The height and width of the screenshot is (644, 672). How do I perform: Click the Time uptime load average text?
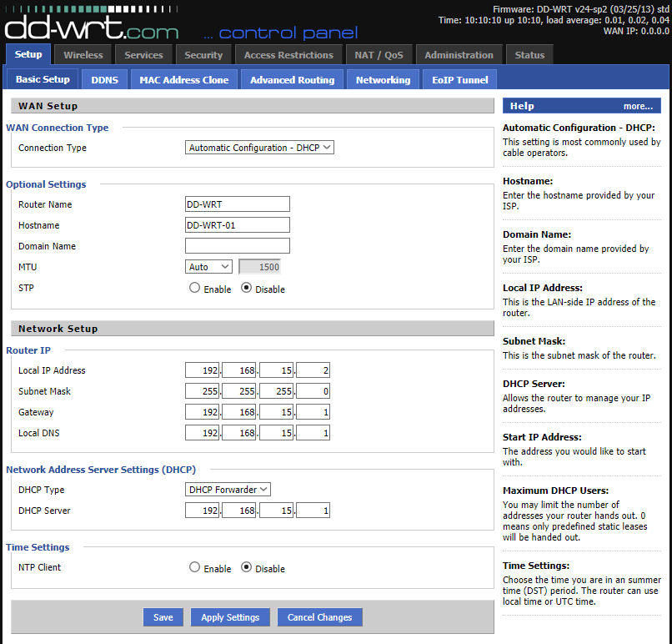[554, 20]
